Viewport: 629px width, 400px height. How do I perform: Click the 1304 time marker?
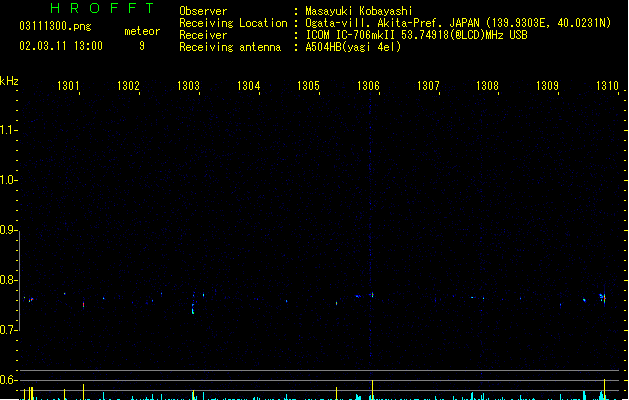249,86
